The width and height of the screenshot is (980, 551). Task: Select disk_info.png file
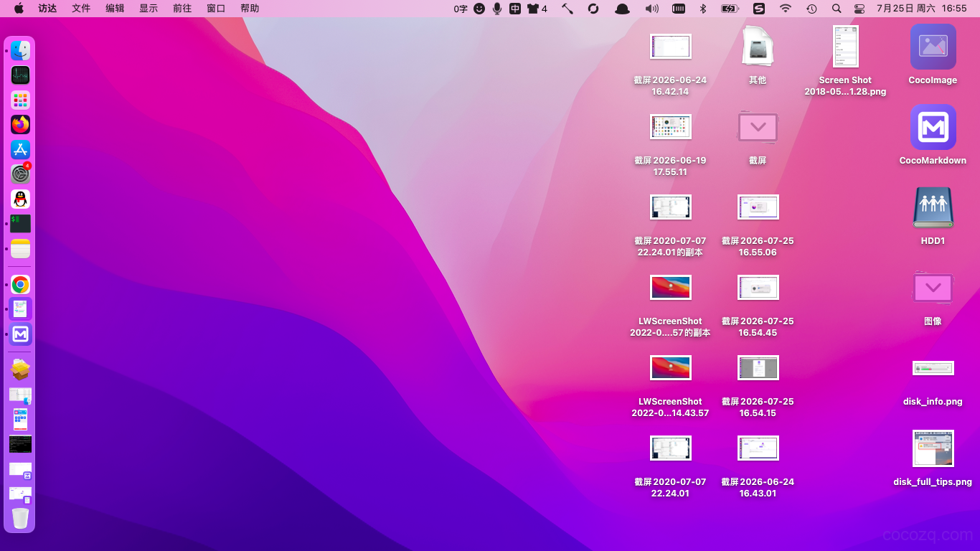(x=933, y=368)
